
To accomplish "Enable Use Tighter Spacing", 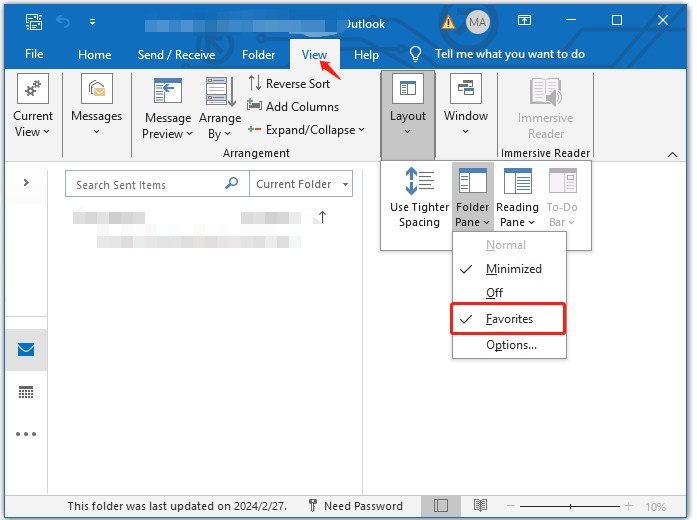I will [x=419, y=196].
